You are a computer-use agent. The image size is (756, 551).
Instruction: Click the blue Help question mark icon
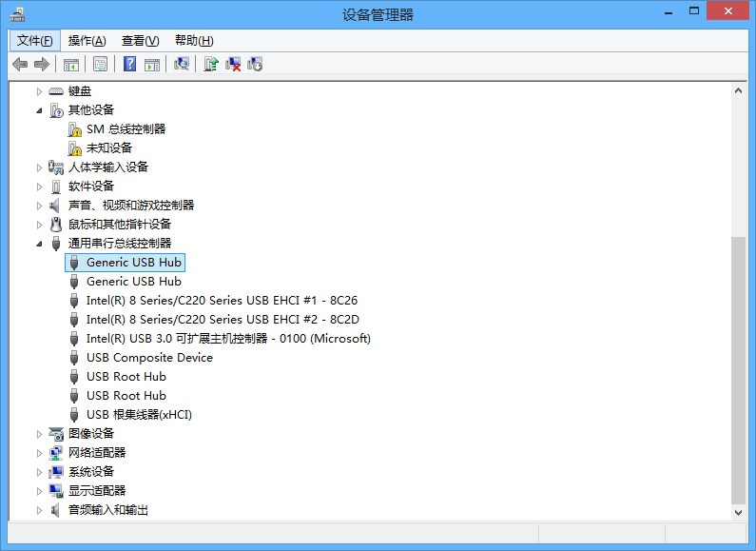(x=129, y=64)
